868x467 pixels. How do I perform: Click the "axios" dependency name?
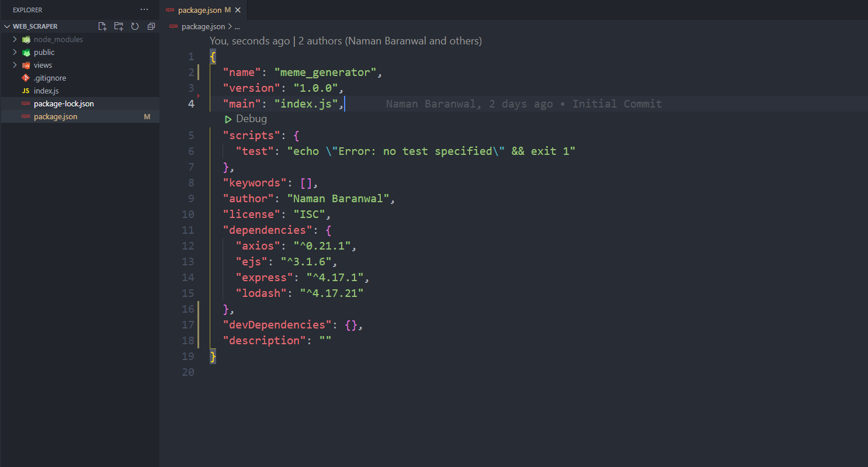258,245
